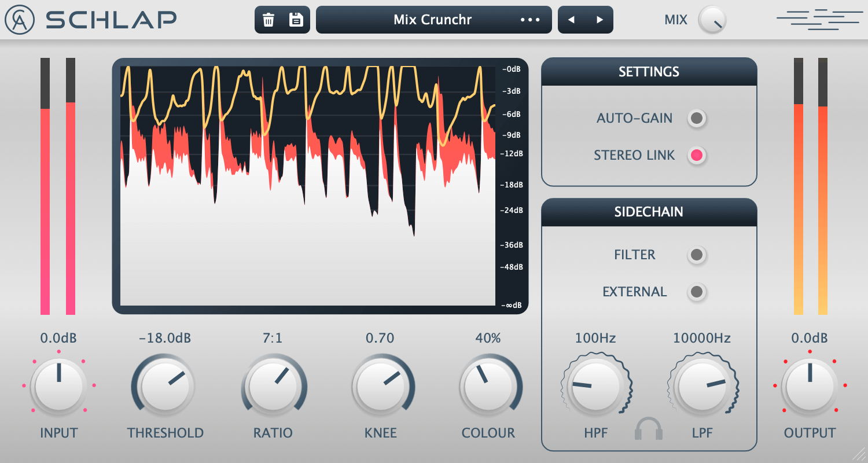Open the preset options ellipsis menu
The width and height of the screenshot is (868, 463).
click(531, 19)
